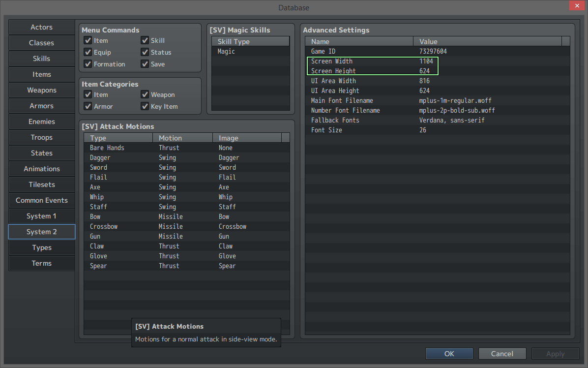
Task: Open the Terms tab
Action: tap(42, 263)
